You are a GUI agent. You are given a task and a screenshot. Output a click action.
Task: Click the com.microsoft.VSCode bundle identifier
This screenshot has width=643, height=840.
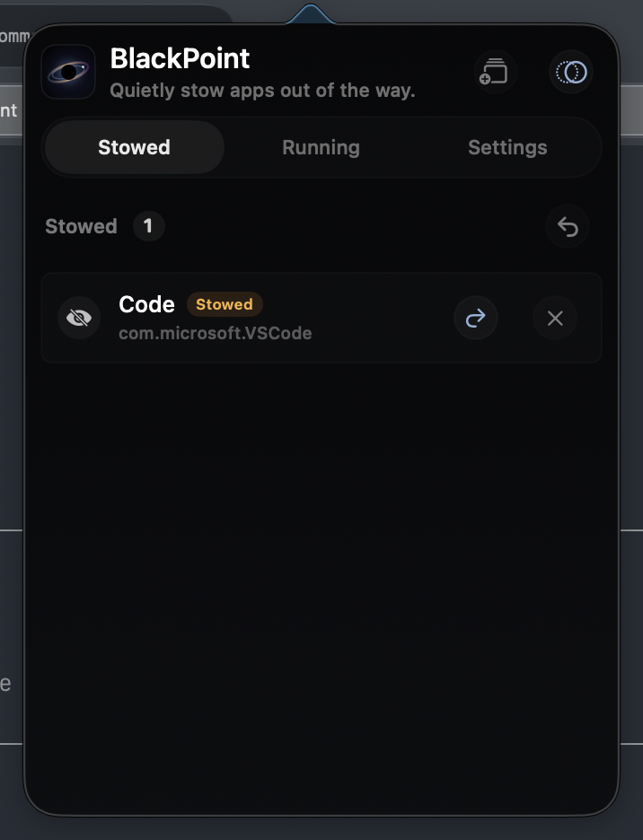[215, 333]
